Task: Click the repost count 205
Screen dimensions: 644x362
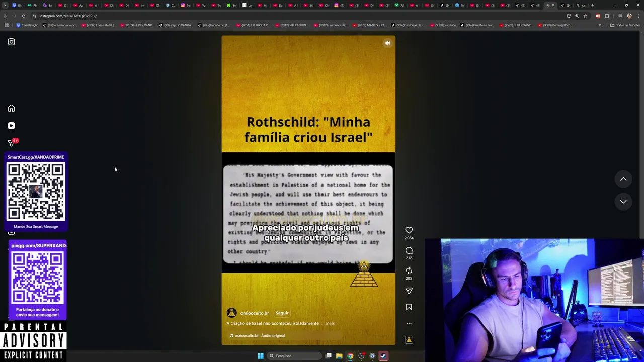Action: click(x=409, y=278)
